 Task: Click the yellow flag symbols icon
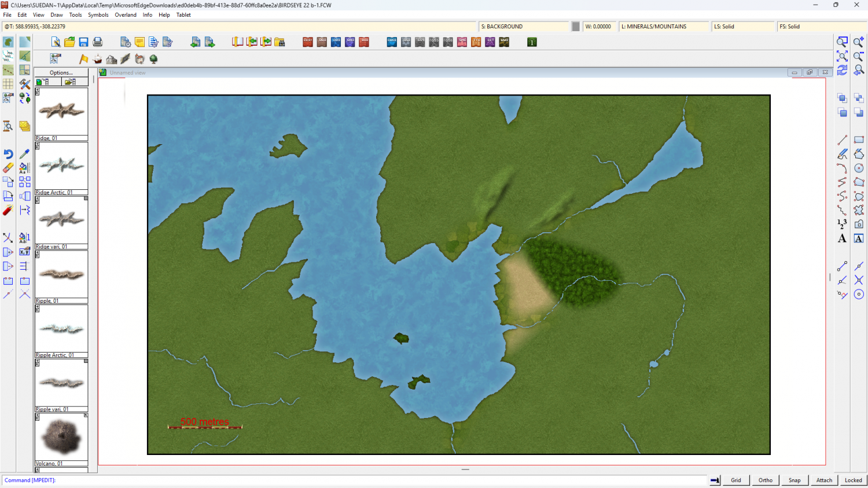[x=84, y=59]
